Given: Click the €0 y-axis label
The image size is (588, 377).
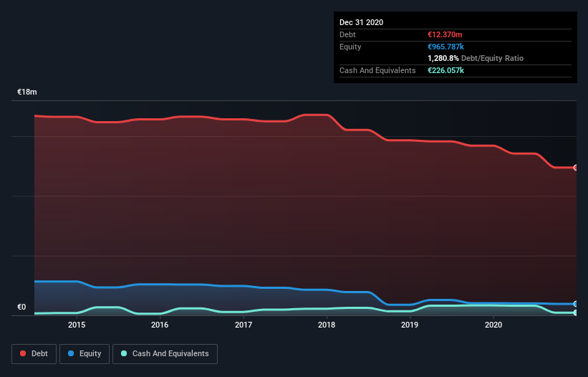Looking at the screenshot, I should click(x=21, y=307).
